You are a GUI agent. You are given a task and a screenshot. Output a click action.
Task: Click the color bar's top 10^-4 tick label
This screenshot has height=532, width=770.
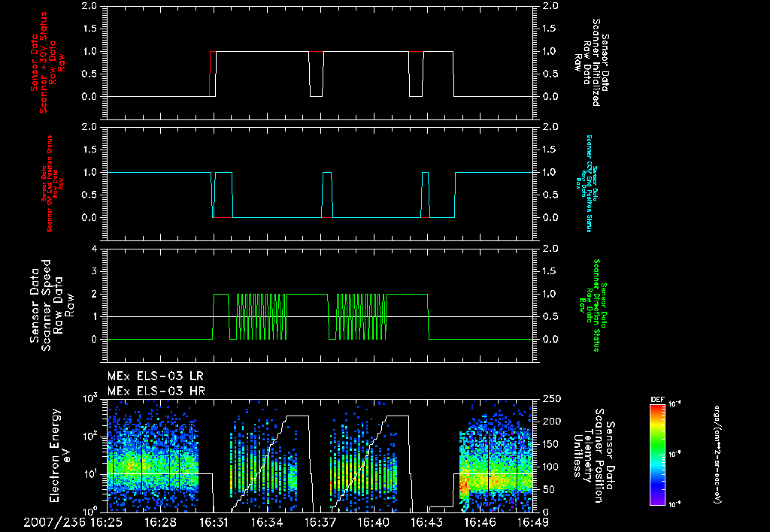point(675,404)
